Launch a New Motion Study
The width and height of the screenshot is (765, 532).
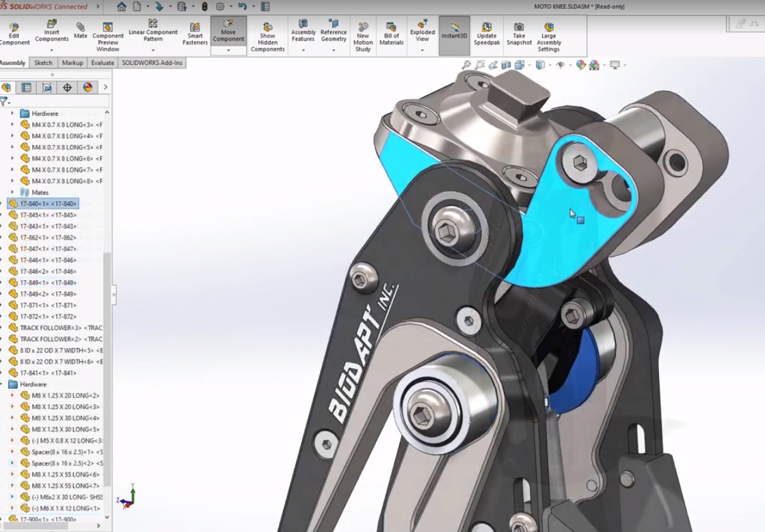[x=363, y=32]
